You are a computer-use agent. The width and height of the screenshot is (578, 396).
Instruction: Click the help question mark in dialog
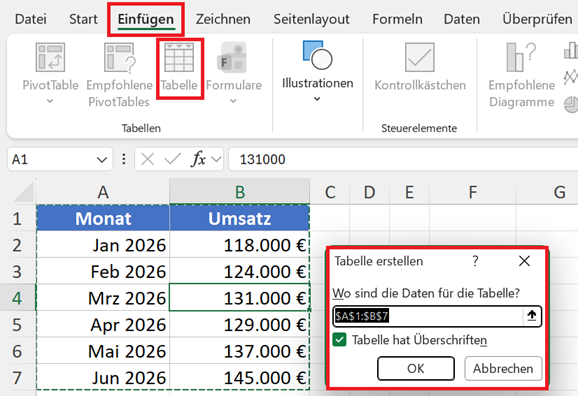click(x=475, y=261)
